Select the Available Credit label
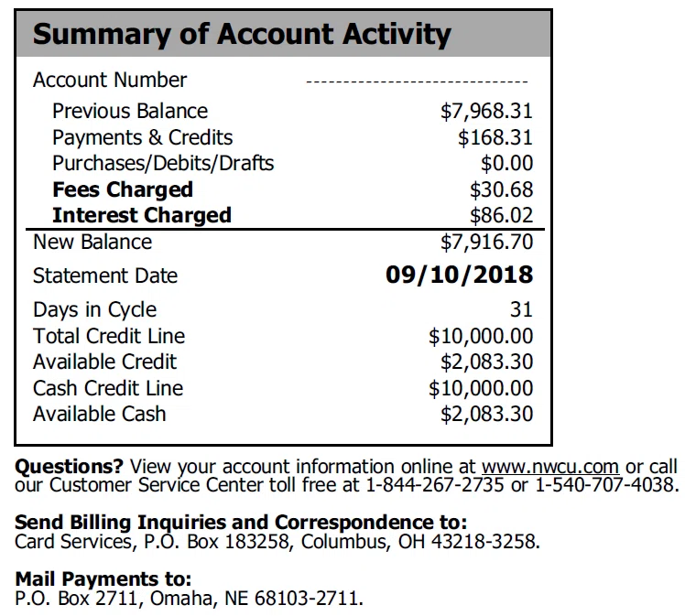The width and height of the screenshot is (685, 616). click(104, 362)
